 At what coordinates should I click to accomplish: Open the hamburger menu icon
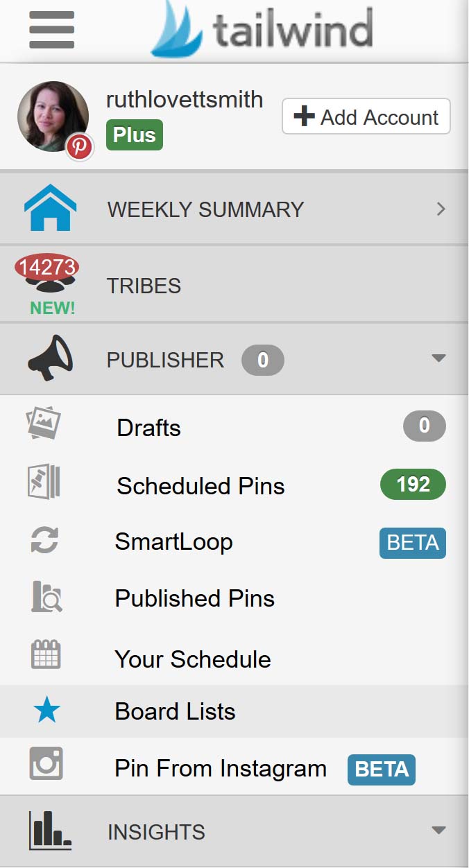(51, 29)
